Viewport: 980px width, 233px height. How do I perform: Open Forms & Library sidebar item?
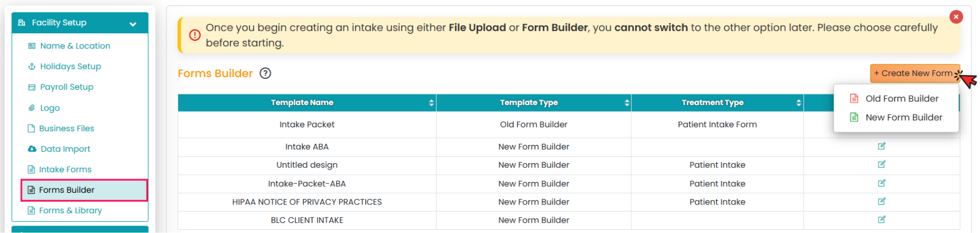click(70, 210)
